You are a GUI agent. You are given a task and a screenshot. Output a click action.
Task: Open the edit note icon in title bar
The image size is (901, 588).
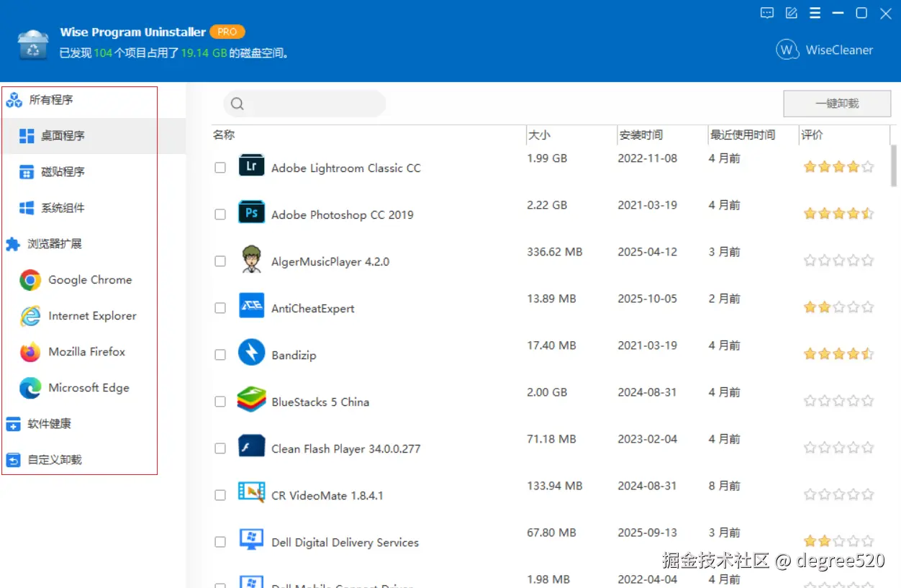[x=792, y=13]
